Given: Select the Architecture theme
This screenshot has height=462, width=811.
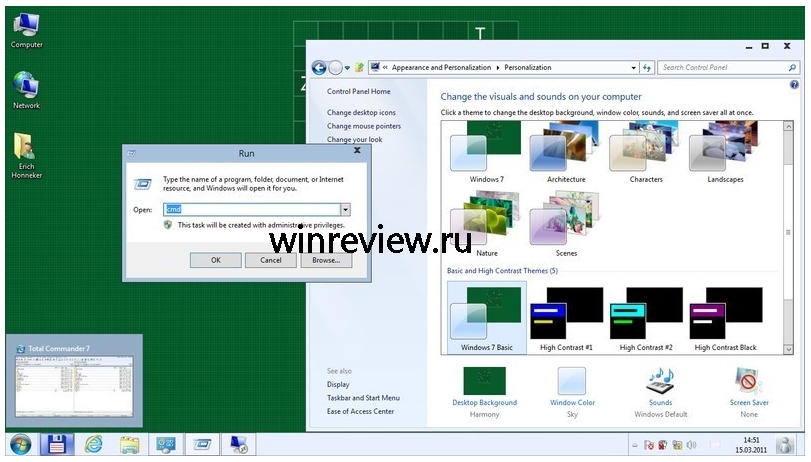Looking at the screenshot, I should click(x=566, y=152).
